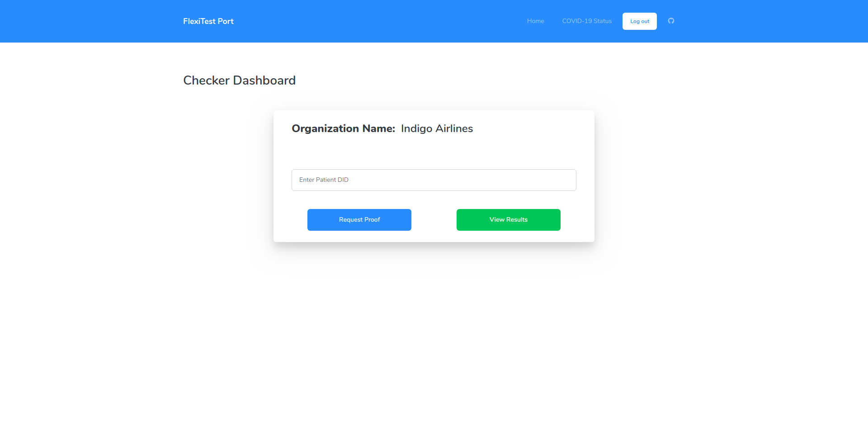Click the FlexiTest Port brand link
The image size is (868, 423).
coord(208,21)
